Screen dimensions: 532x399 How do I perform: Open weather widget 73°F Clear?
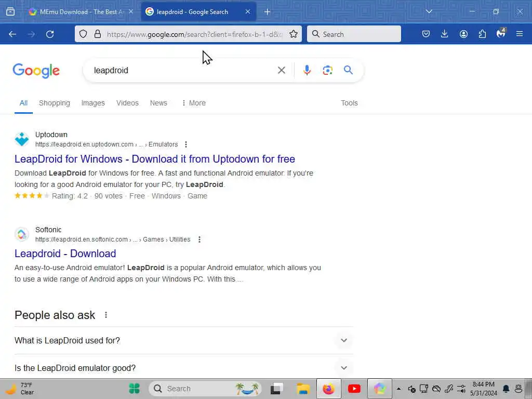(20, 389)
